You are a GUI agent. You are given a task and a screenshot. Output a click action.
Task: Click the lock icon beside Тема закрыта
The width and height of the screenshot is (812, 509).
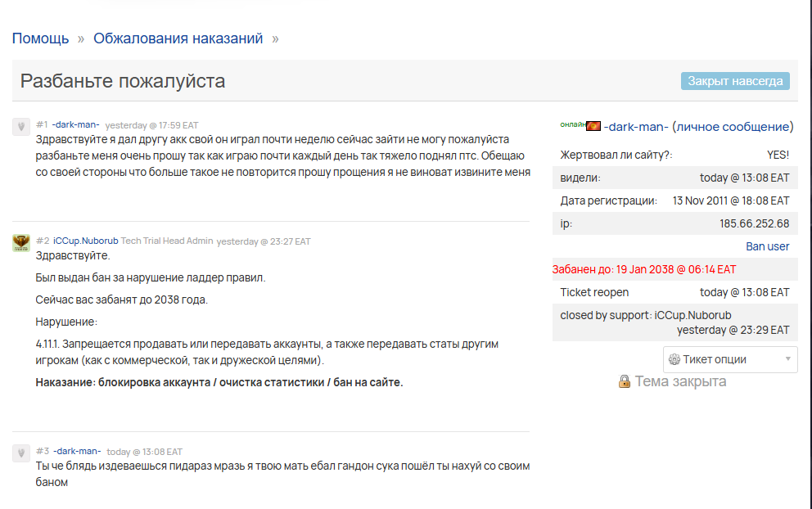pyautogui.click(x=625, y=381)
